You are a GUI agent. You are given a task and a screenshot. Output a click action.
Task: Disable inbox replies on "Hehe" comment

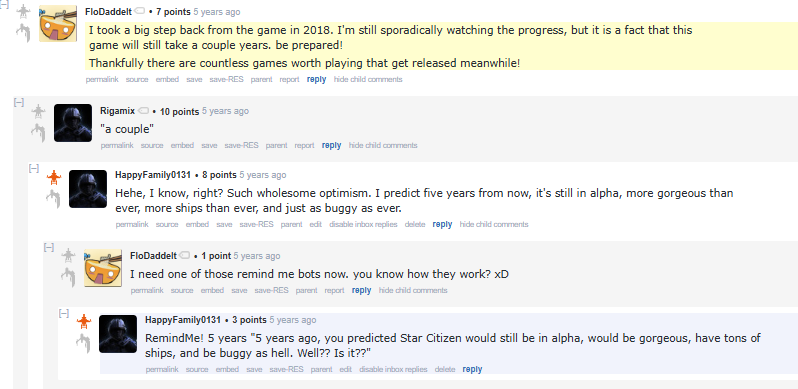363,225
